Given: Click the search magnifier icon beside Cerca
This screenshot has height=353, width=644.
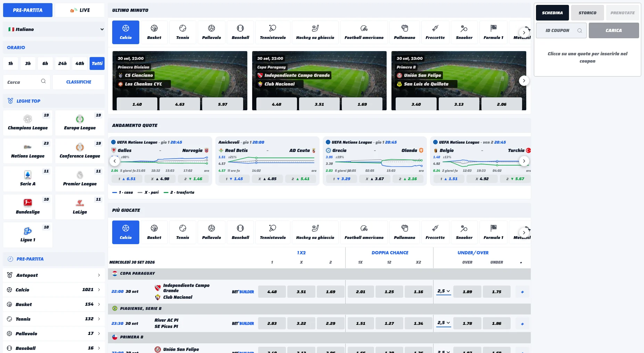Looking at the screenshot, I should [43, 81].
